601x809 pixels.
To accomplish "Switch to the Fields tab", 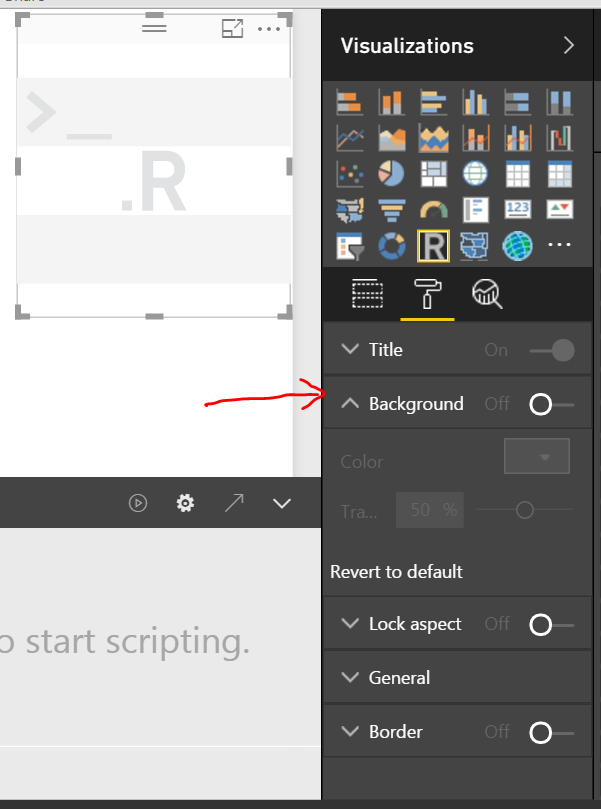I will (x=367, y=294).
